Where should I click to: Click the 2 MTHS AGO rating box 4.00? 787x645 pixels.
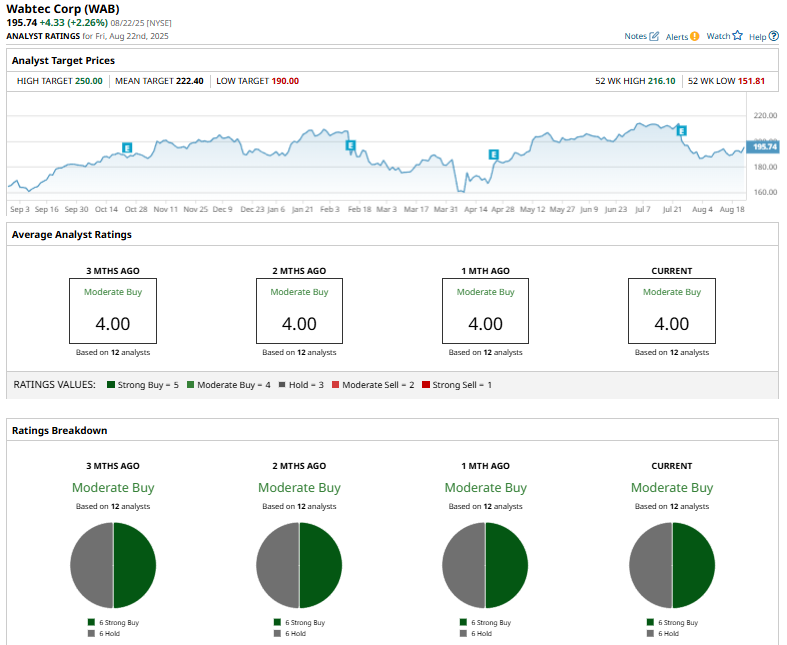click(299, 311)
